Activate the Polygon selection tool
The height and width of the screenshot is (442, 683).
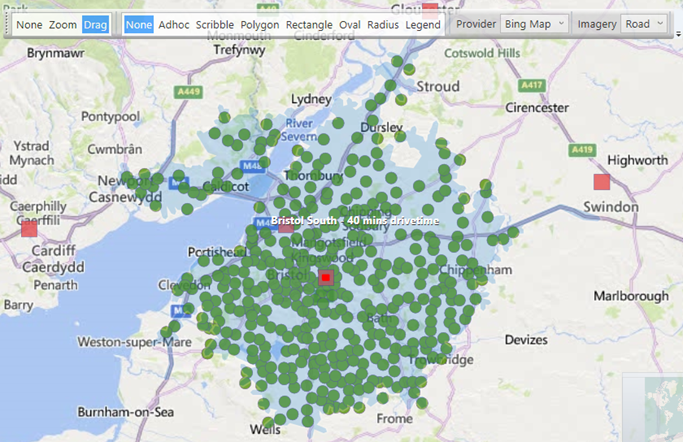(x=260, y=25)
